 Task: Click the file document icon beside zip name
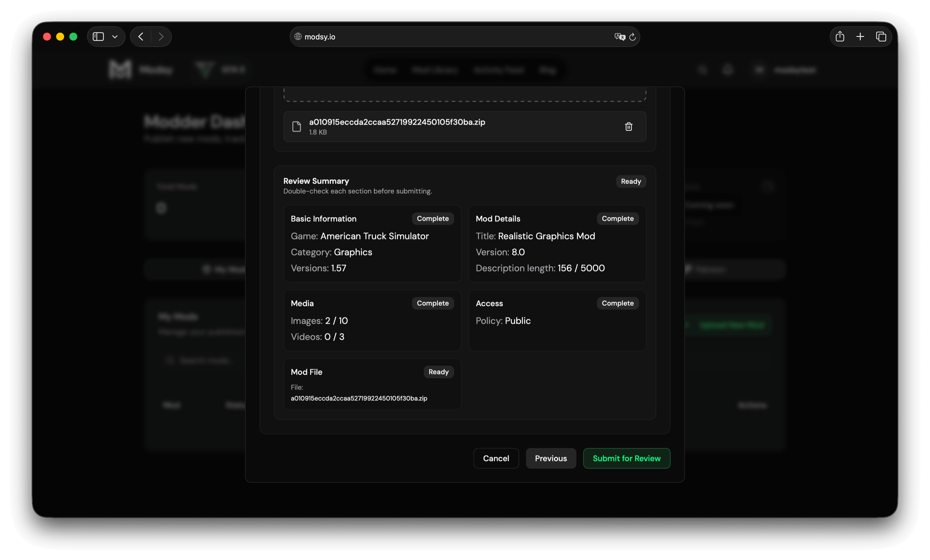[297, 127]
